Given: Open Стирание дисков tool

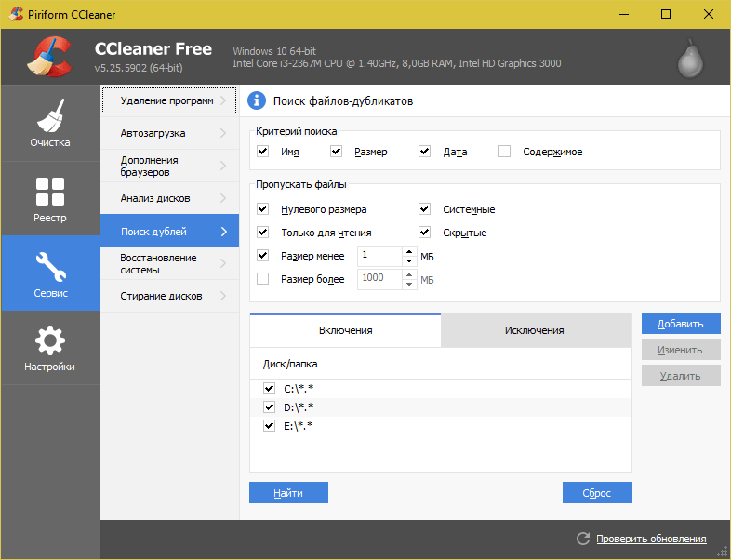Looking at the screenshot, I should click(169, 296).
